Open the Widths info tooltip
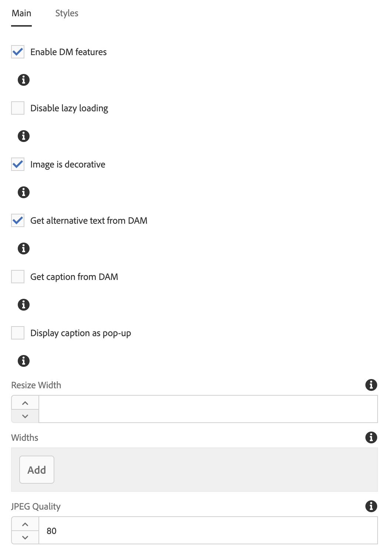 click(x=372, y=437)
